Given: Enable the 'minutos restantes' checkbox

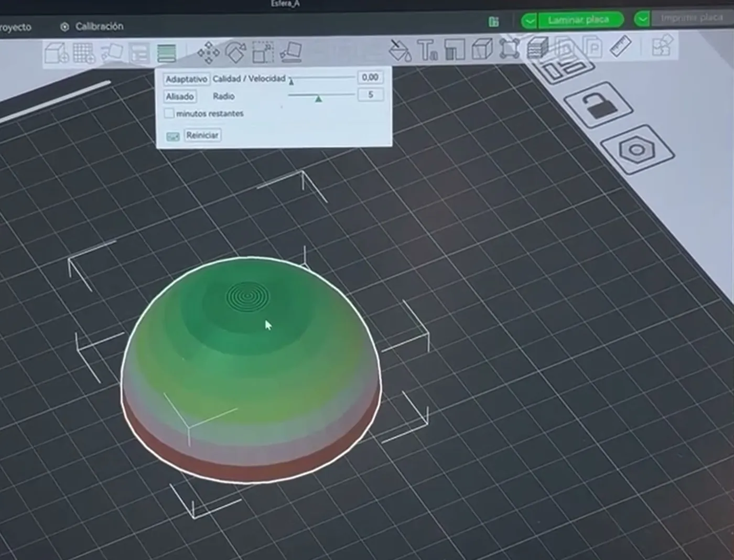Looking at the screenshot, I should [169, 113].
